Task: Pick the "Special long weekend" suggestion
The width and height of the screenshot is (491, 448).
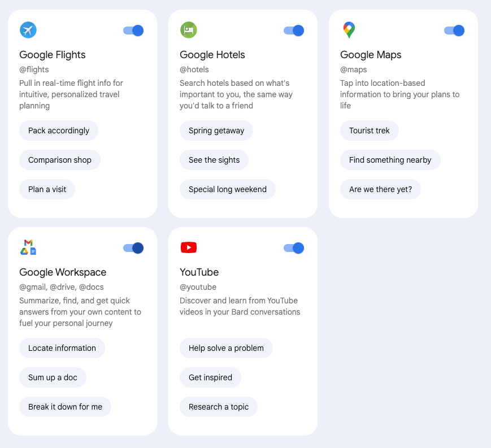Action: click(228, 189)
